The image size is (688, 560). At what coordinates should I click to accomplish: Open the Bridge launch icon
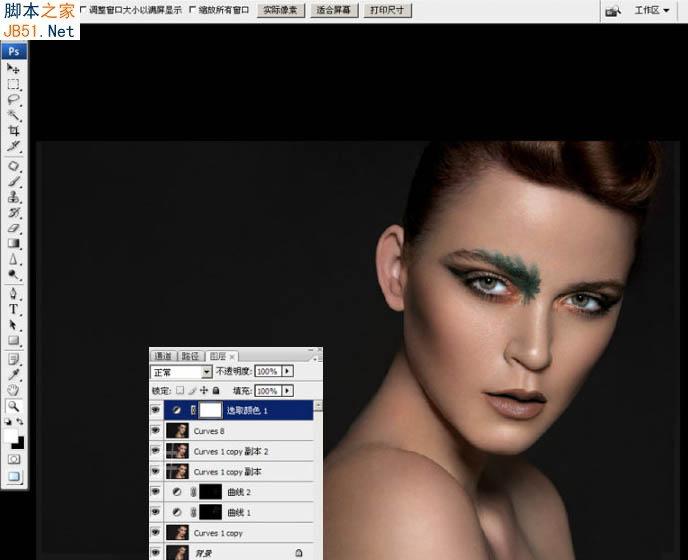613,11
